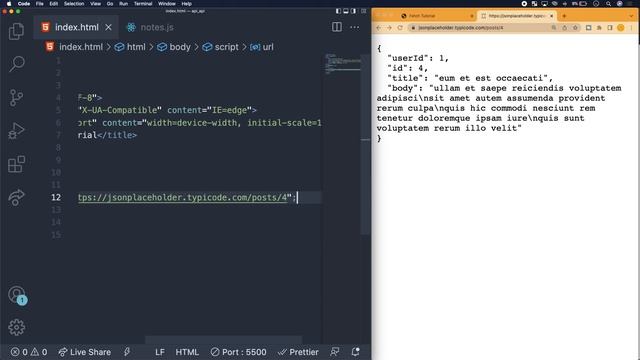Open the Extensions view
The width and height of the screenshot is (640, 360).
16,164
